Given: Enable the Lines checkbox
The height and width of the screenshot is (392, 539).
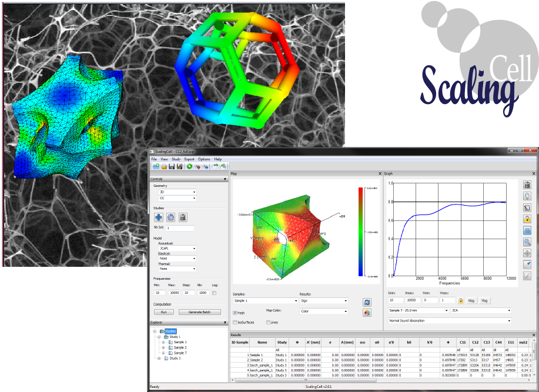Looking at the screenshot, I should pos(268,323).
